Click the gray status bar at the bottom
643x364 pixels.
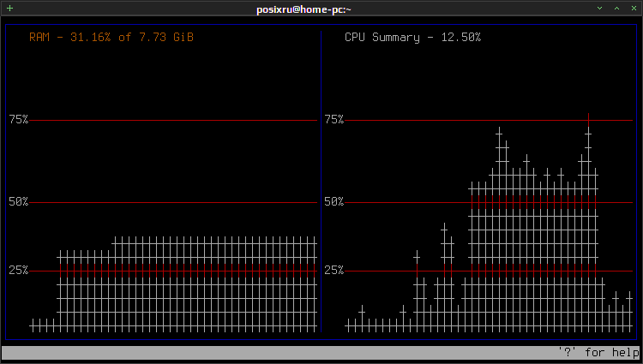click(321, 352)
